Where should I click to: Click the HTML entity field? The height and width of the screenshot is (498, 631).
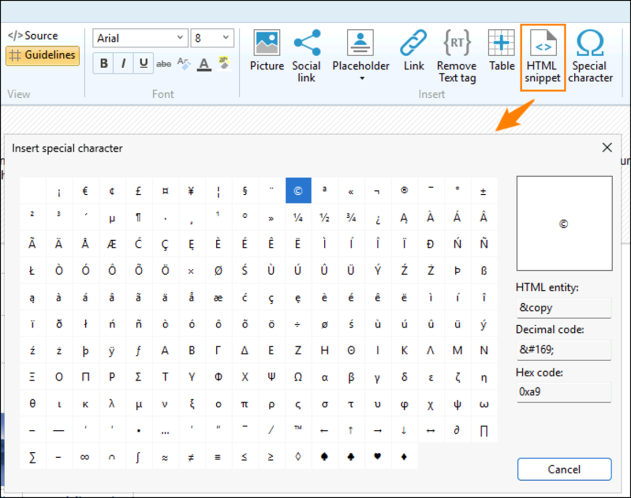tap(564, 308)
